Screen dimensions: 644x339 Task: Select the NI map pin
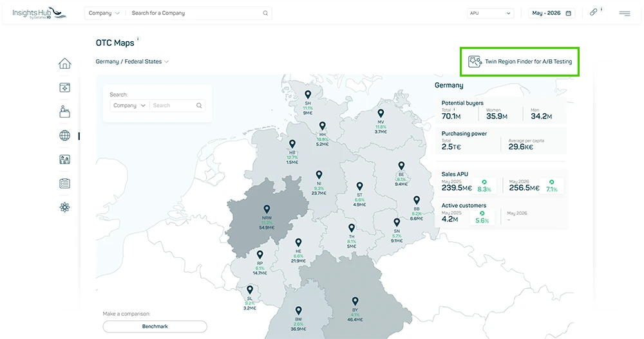click(319, 175)
